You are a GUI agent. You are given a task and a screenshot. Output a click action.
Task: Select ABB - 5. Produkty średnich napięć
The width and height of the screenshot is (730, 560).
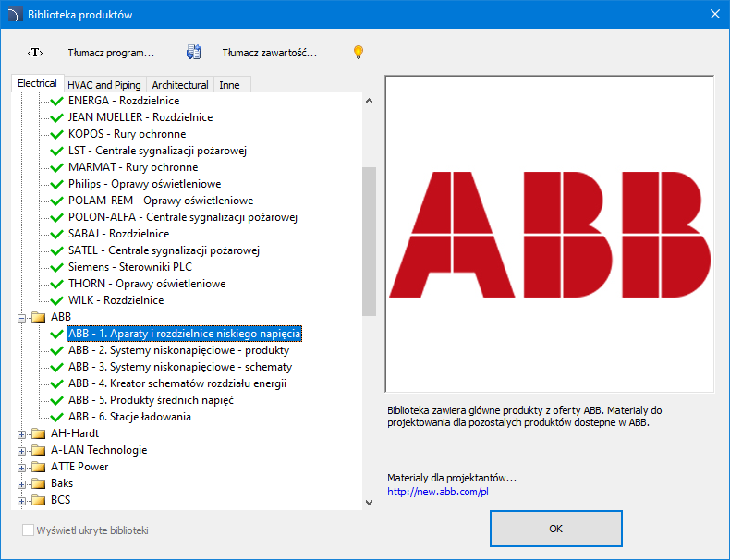coord(151,400)
